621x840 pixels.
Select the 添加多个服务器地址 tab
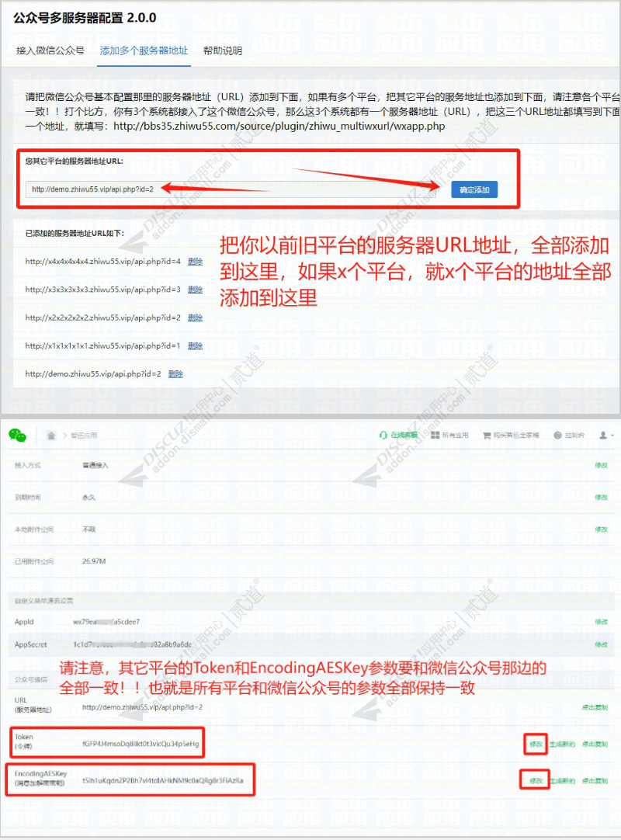144,50
